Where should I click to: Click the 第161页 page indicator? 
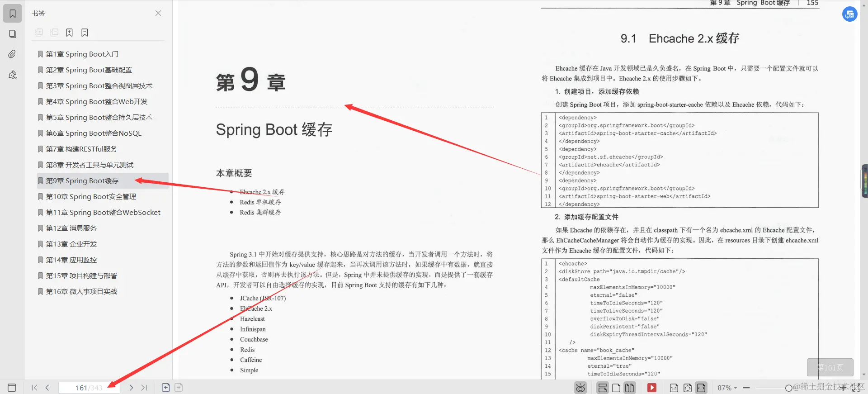tap(830, 367)
